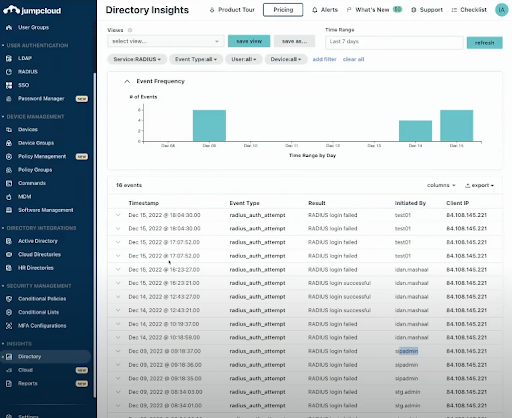Open the Device:all filter dropdown
The height and width of the screenshot is (418, 512).
286,59
